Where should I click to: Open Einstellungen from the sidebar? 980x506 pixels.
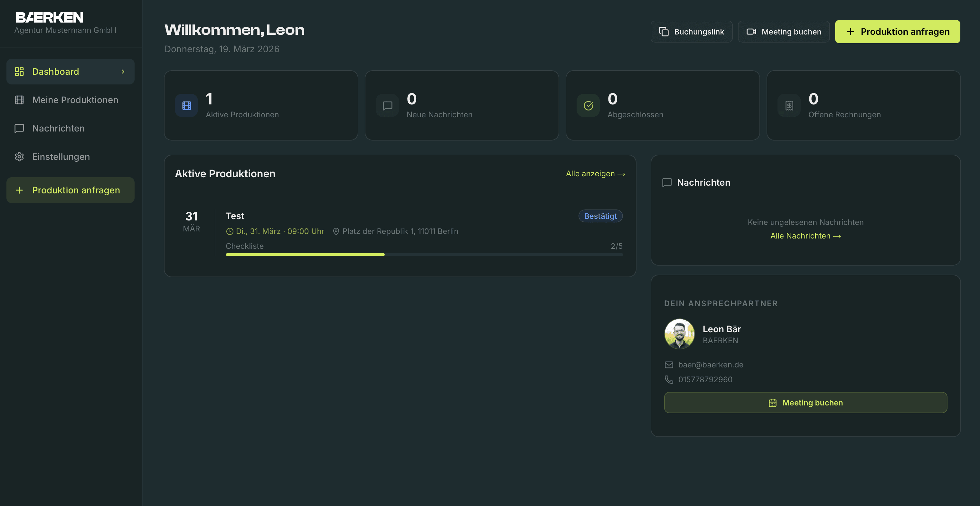(61, 157)
